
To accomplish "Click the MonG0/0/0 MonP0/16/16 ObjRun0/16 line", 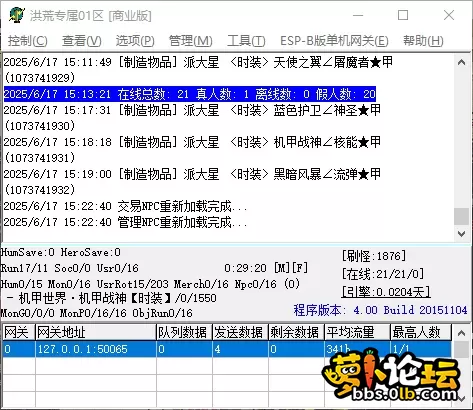I will (96, 313).
